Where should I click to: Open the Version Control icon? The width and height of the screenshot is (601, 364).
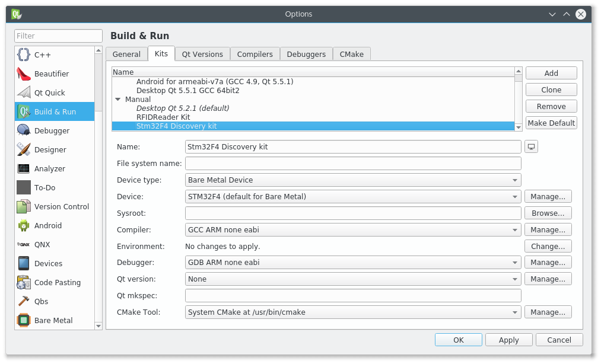[x=23, y=206]
